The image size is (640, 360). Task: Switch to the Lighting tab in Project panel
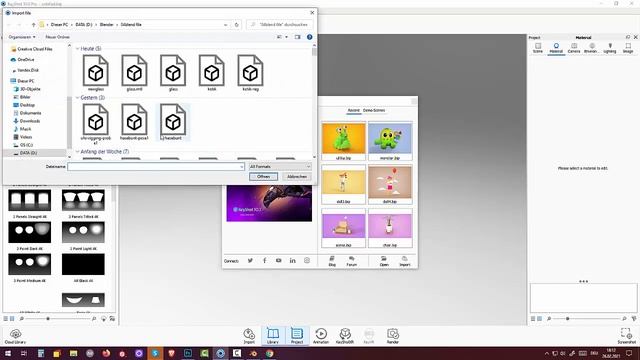pos(610,48)
